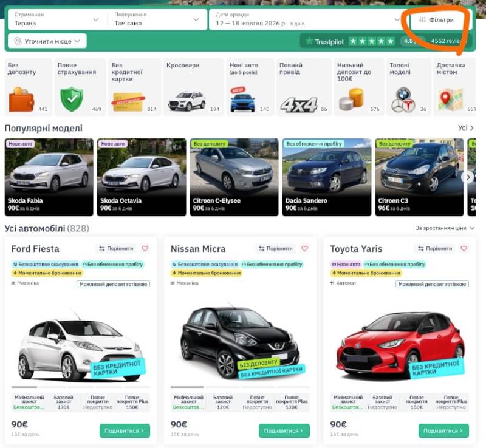Click Toyota Yaris Можливий депозит готівкою label
This screenshot has height=448, width=486.
click(x=432, y=284)
